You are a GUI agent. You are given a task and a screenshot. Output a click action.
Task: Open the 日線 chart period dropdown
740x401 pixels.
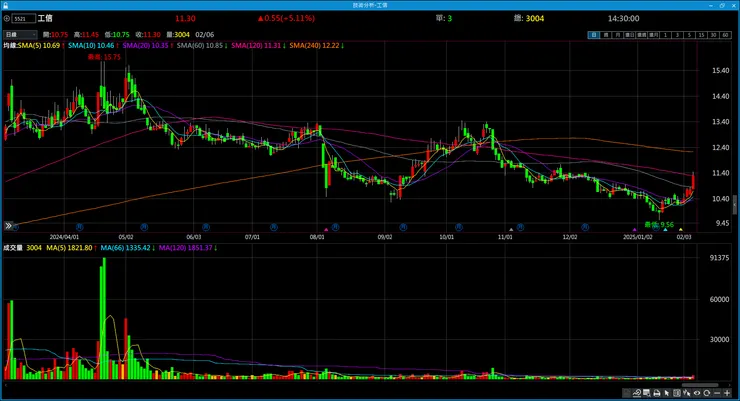[x=20, y=34]
